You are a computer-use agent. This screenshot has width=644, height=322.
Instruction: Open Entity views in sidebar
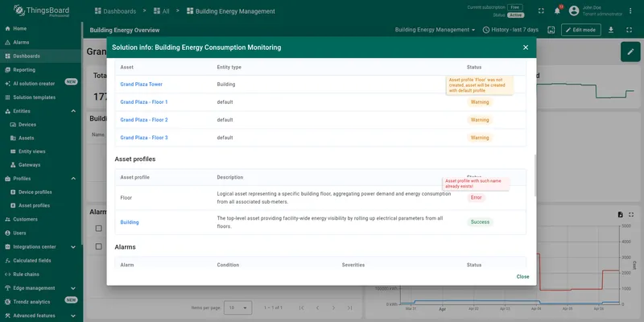(41, 151)
